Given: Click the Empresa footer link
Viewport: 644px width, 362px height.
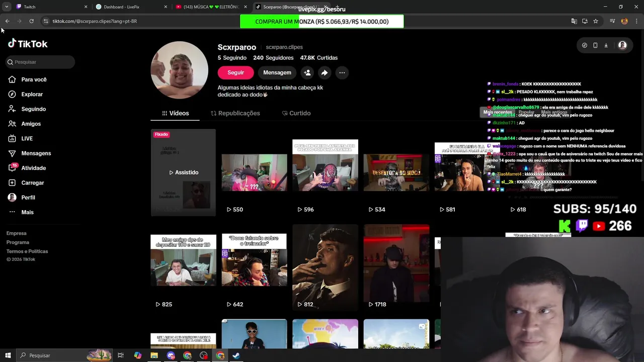Looking at the screenshot, I should [17, 233].
